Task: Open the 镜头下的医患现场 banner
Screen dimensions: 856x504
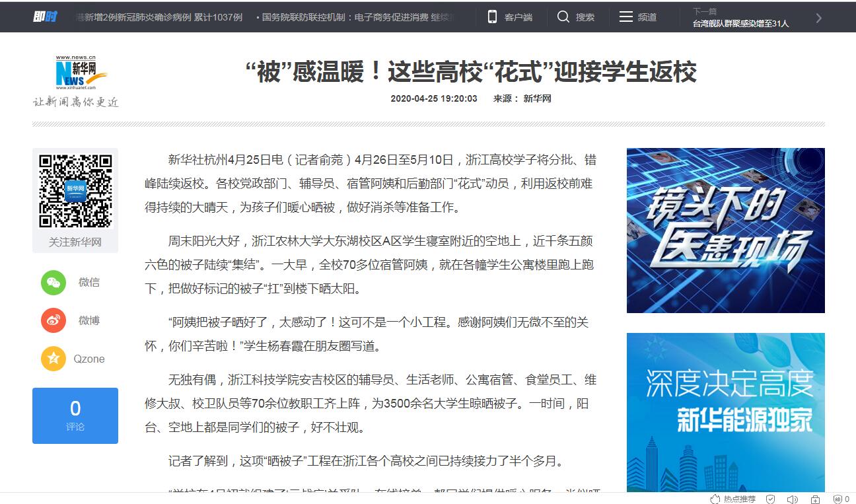Action: pos(725,231)
